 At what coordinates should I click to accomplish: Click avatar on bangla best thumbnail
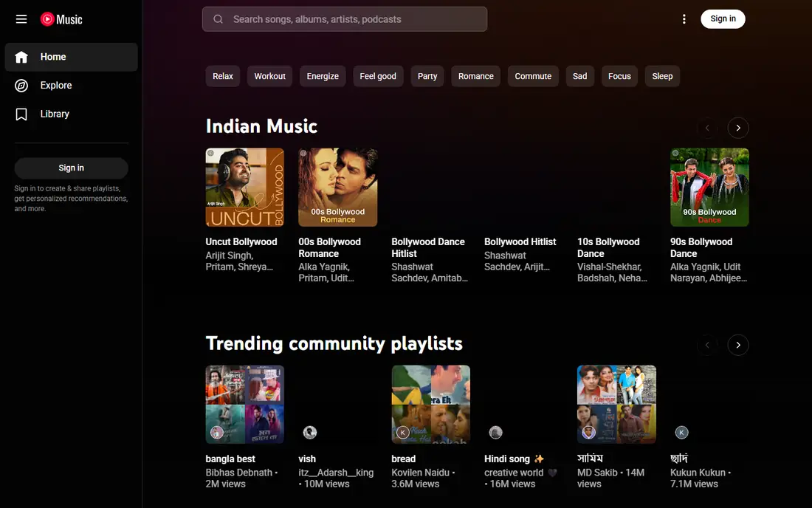click(217, 432)
